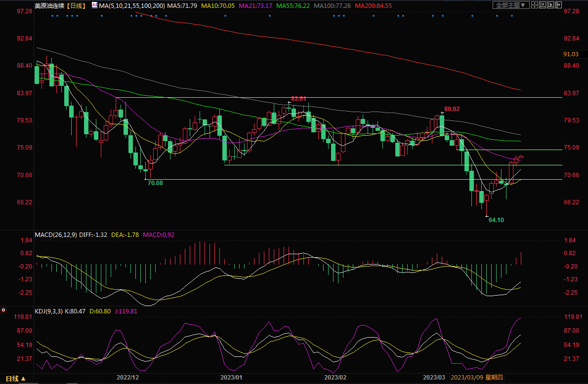Screen dimensions: 588x384
Task: Click the 64.10 low price marker
Action: coord(496,220)
